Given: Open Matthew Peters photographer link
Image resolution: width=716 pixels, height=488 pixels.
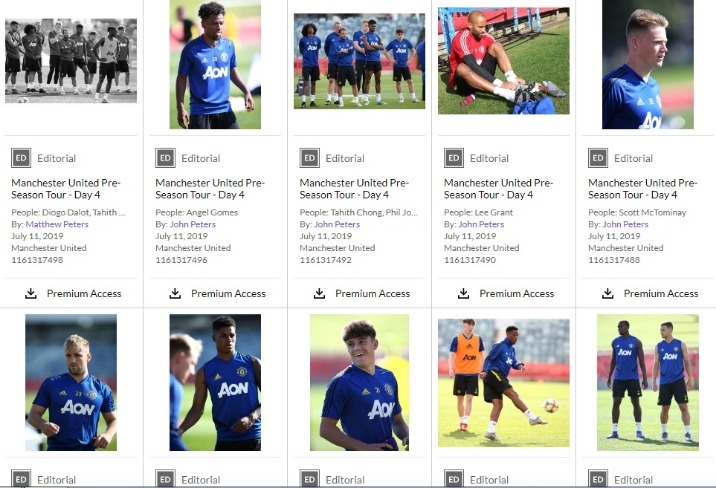Looking at the screenshot, I should coord(57,224).
